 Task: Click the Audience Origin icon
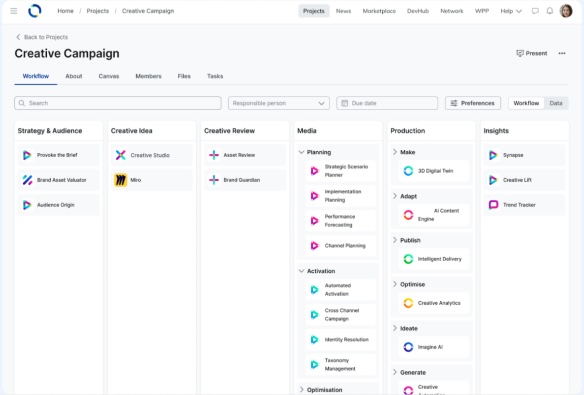27,205
